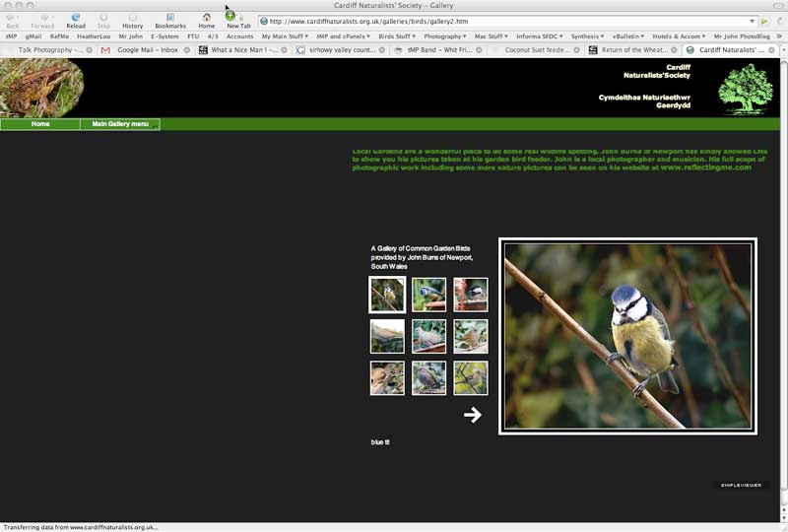Open the Main Gallery menu button
Image resolution: width=788 pixels, height=532 pixels.
(120, 124)
